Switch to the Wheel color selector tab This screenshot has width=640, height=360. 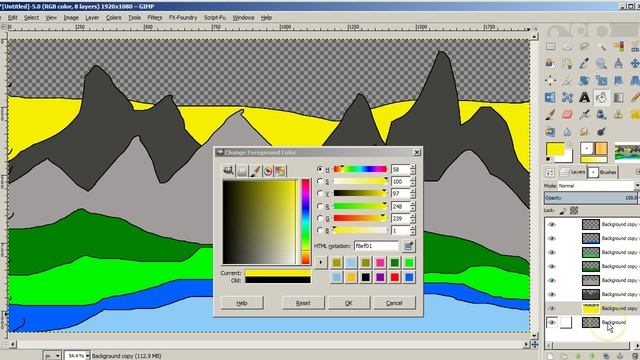tap(268, 171)
